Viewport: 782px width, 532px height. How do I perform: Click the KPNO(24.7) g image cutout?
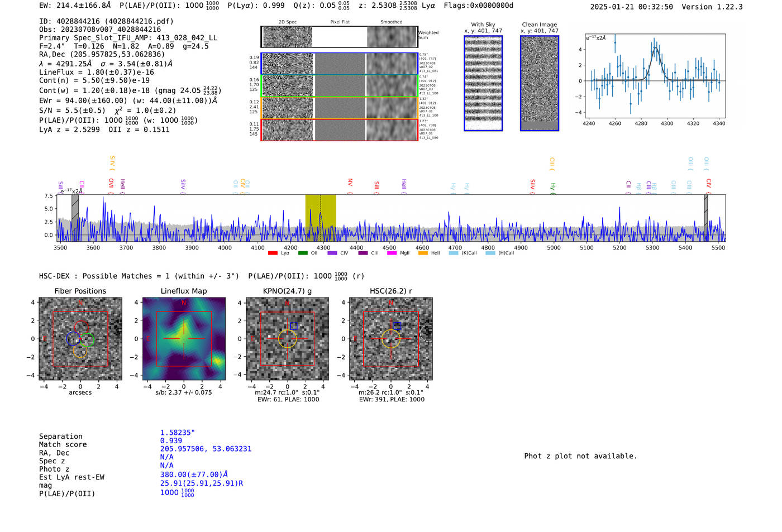[287, 339]
